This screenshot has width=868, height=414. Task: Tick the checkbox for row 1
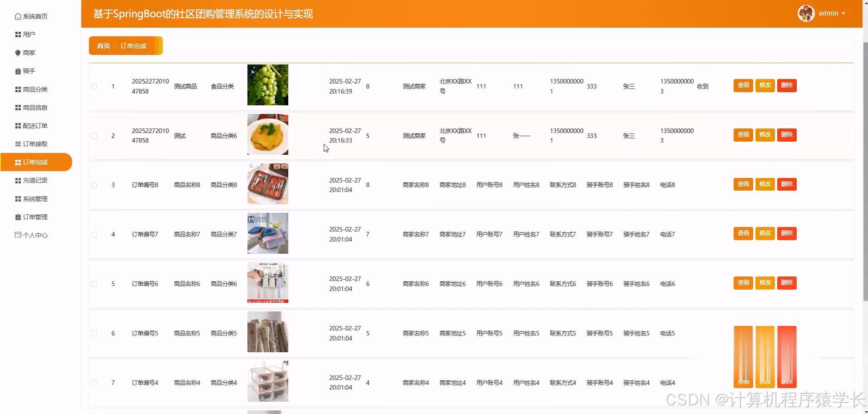click(x=94, y=86)
